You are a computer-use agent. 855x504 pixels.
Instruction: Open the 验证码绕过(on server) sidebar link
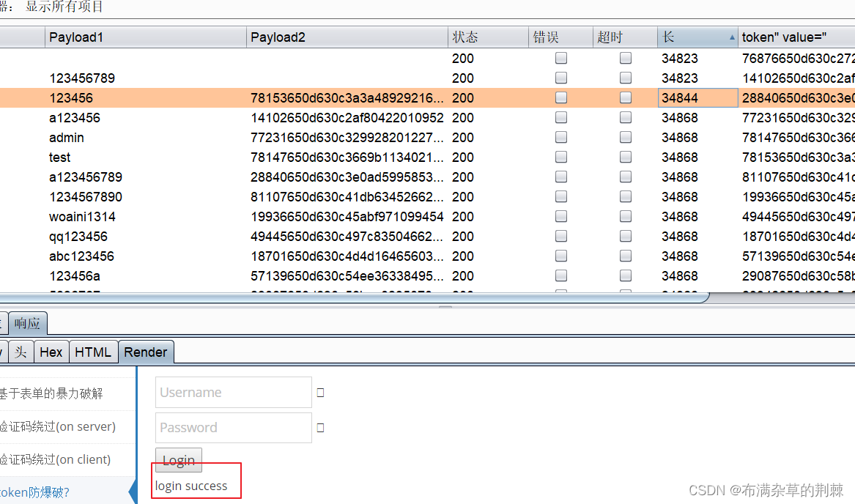(x=58, y=426)
